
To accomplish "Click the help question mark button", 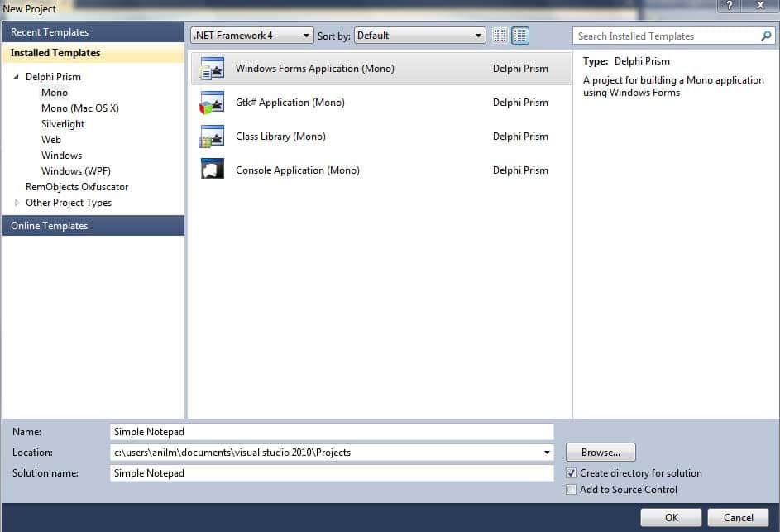I will (728, 7).
